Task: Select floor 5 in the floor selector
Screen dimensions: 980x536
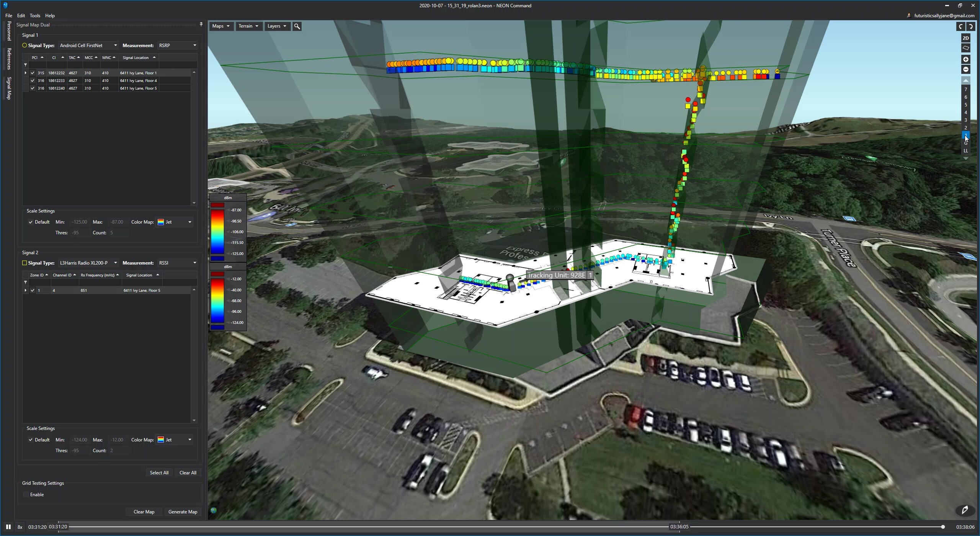Action: click(965, 105)
